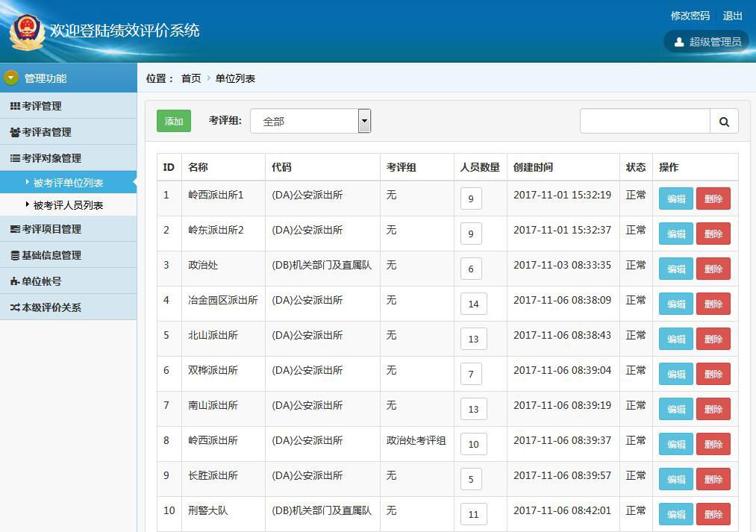Click 删除 for 刑警大队
This screenshot has width=756, height=532.
(713, 514)
